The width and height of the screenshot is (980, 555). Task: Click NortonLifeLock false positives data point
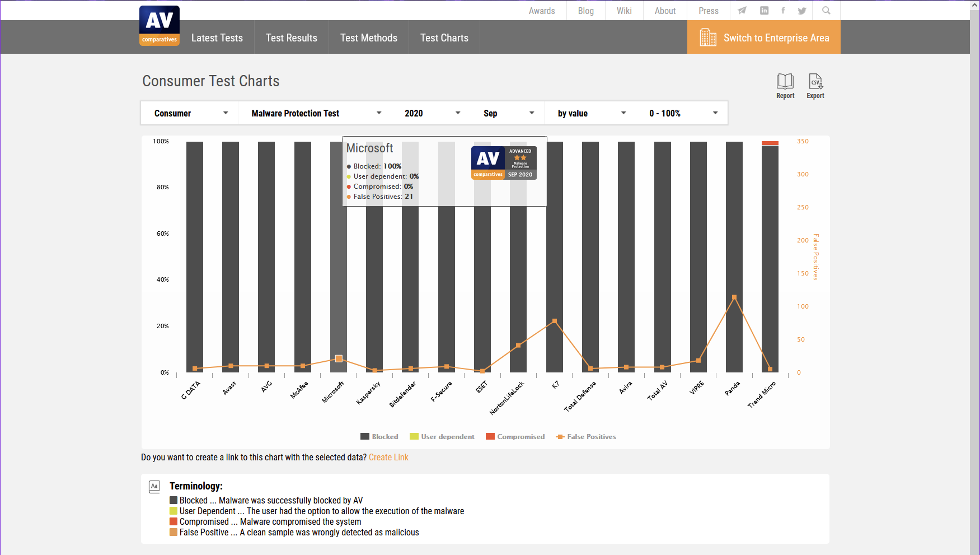[x=518, y=345]
